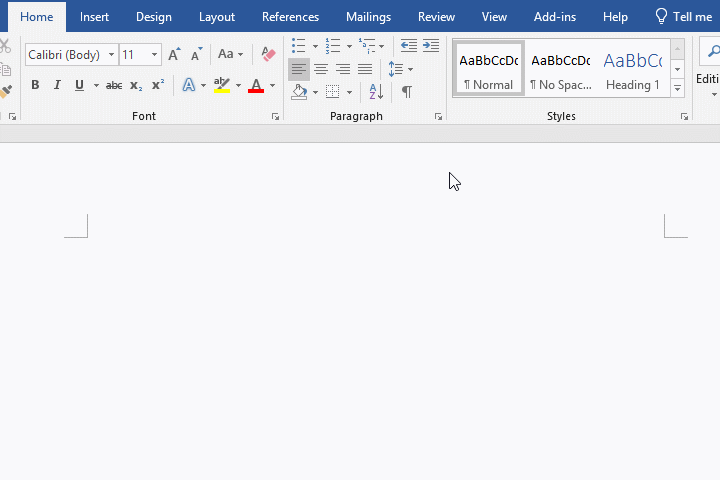Click the Shading paint bucket icon

[x=299, y=92]
